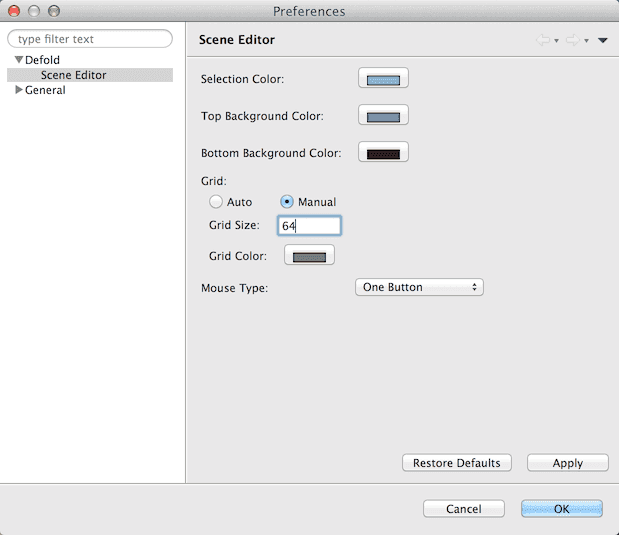Confirm with the OK button
The height and width of the screenshot is (535, 619).
pyautogui.click(x=561, y=509)
